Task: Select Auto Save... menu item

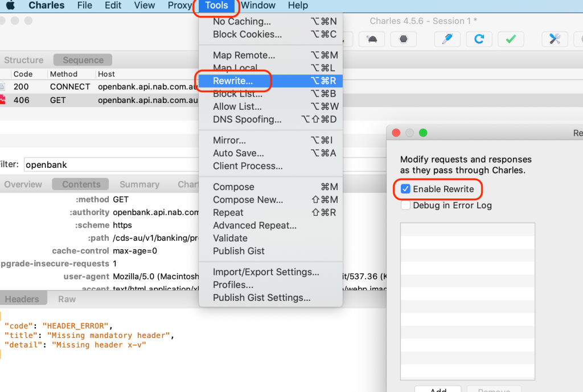Action: [270, 153]
